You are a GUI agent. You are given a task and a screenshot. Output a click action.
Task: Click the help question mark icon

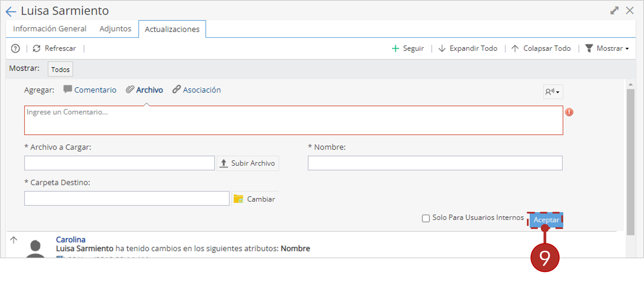pos(16,49)
